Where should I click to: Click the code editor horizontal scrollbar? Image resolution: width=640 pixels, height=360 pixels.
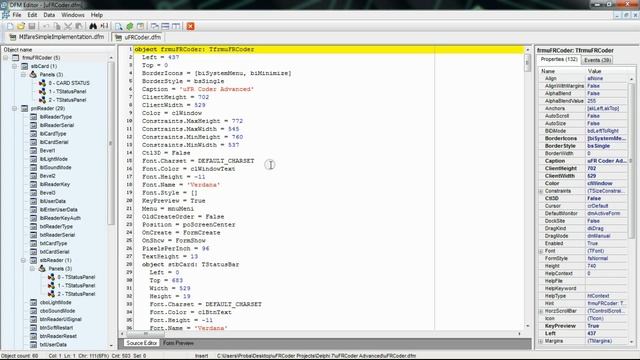320,333
